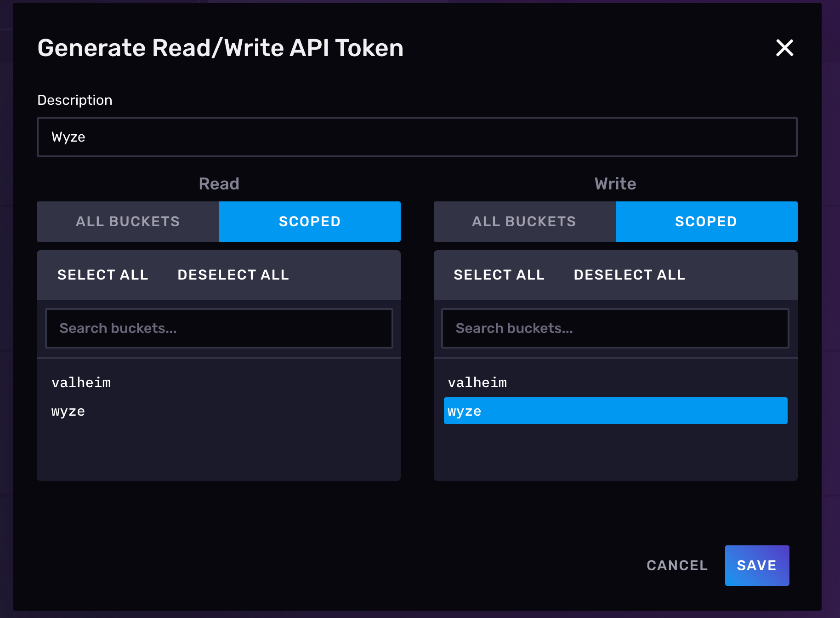Select the wyze bucket for Read access
Viewport: 840px width, 618px height.
(68, 411)
